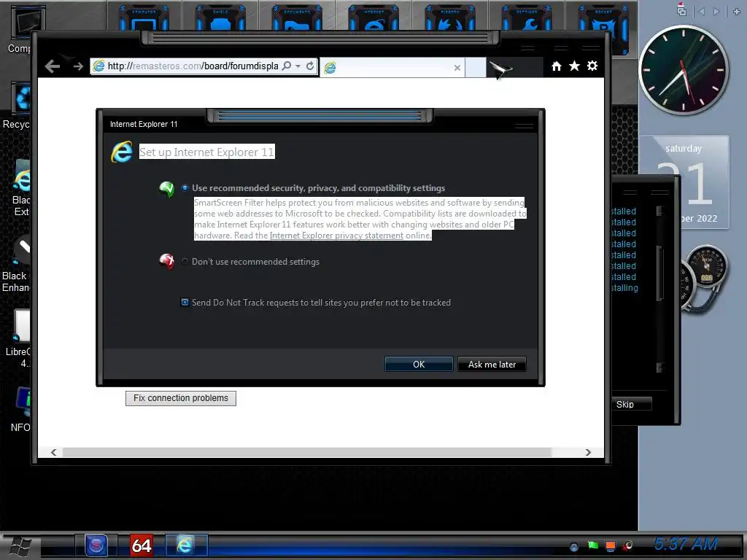
Task: Click the purple S app in taskbar
Action: click(96, 545)
